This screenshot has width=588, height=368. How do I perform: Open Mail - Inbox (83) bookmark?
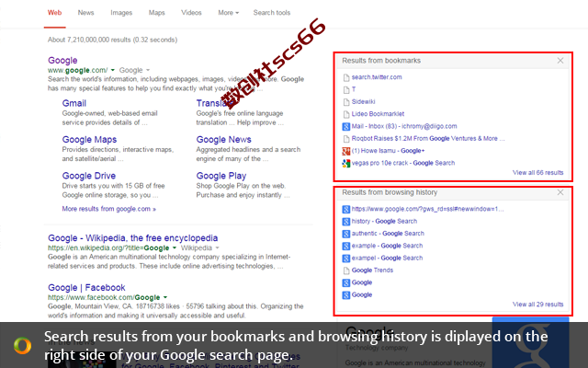pyautogui.click(x=404, y=126)
